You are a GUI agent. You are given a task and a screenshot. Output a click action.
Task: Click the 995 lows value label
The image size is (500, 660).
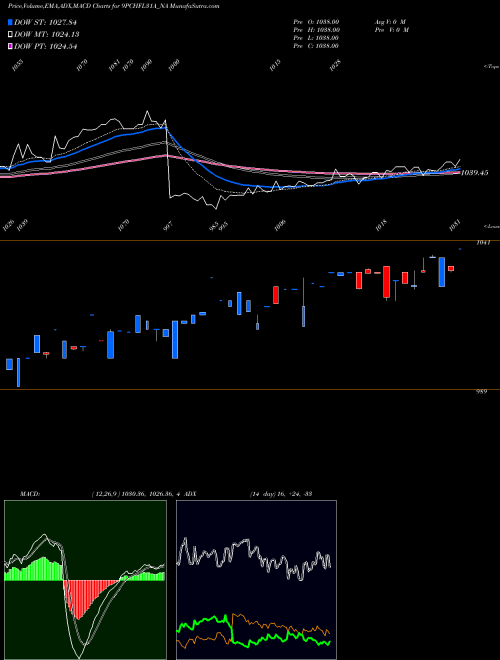pyautogui.click(x=224, y=226)
